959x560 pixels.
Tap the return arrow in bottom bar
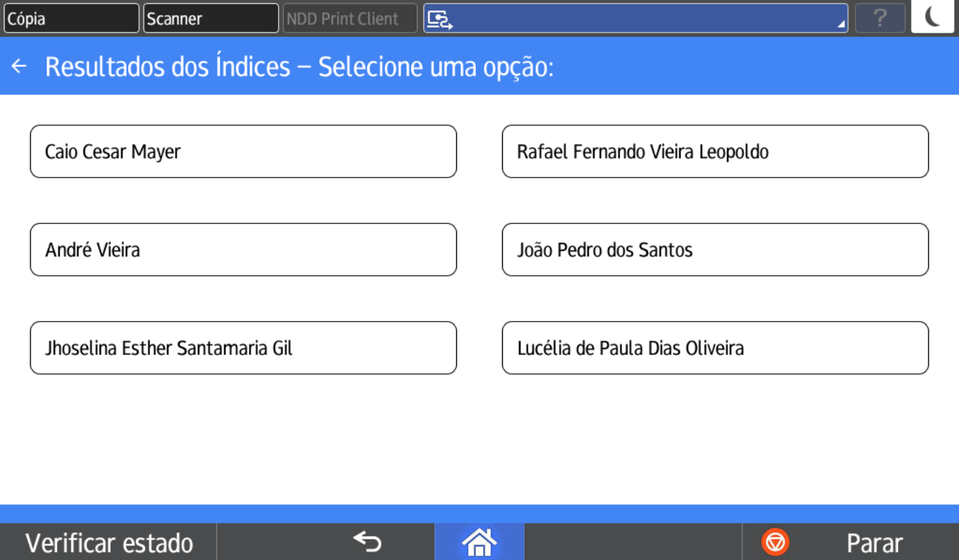tap(367, 542)
